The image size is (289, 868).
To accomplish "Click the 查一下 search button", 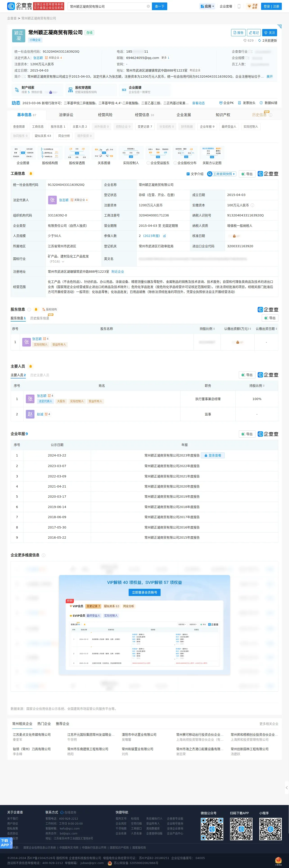I will pos(160,6).
